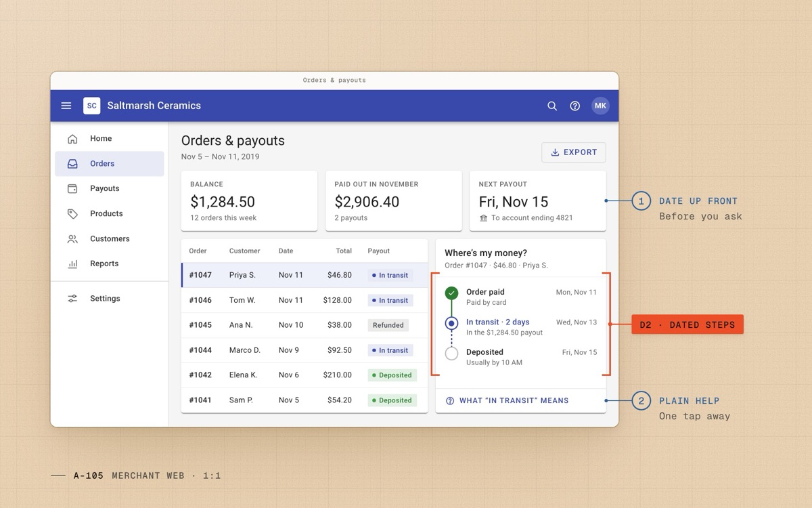Click the Nov 5 – Nov 11, 2019 date range

coord(220,157)
